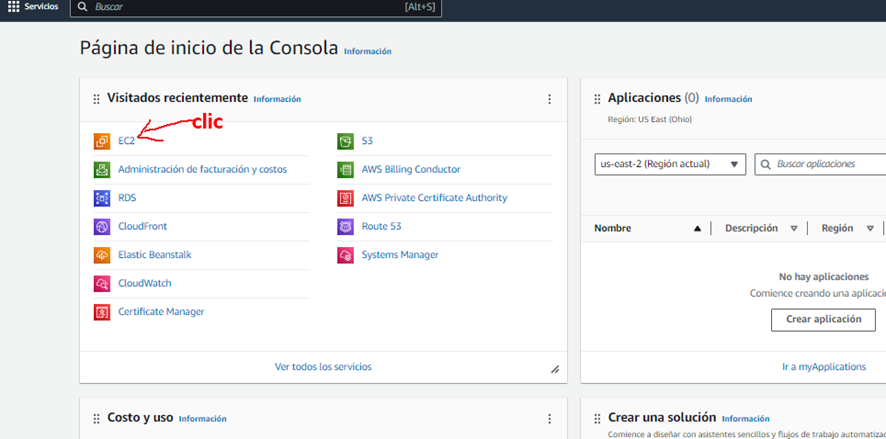The width and height of the screenshot is (886, 439).
Task: Click the Certificate Manager icon
Action: (x=102, y=312)
